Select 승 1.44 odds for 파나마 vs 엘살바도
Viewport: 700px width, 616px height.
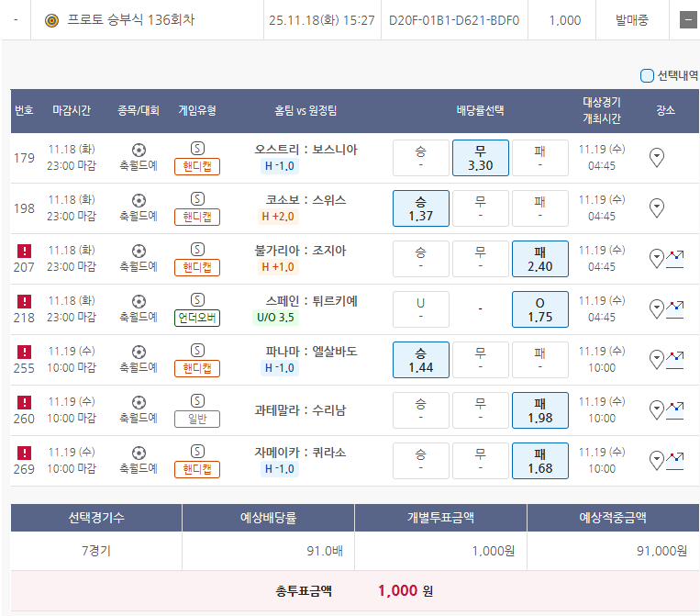(420, 360)
